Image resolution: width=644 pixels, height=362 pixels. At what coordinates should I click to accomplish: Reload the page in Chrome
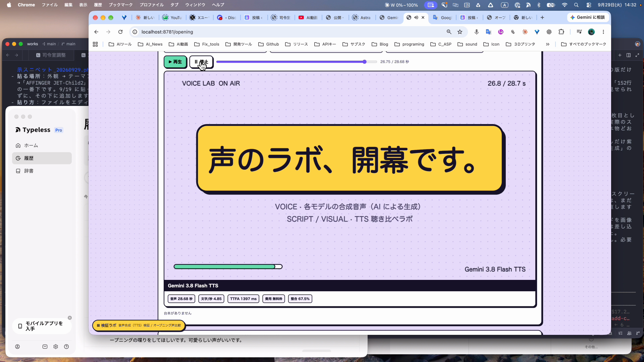pyautogui.click(x=120, y=32)
